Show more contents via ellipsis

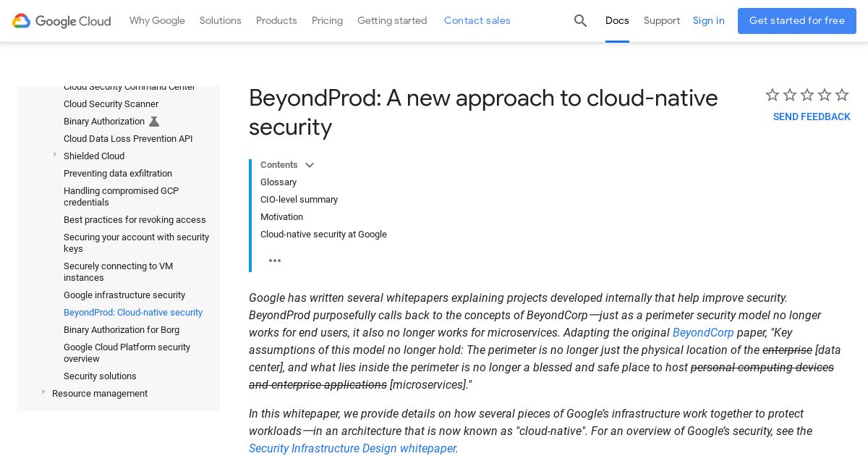tap(275, 261)
